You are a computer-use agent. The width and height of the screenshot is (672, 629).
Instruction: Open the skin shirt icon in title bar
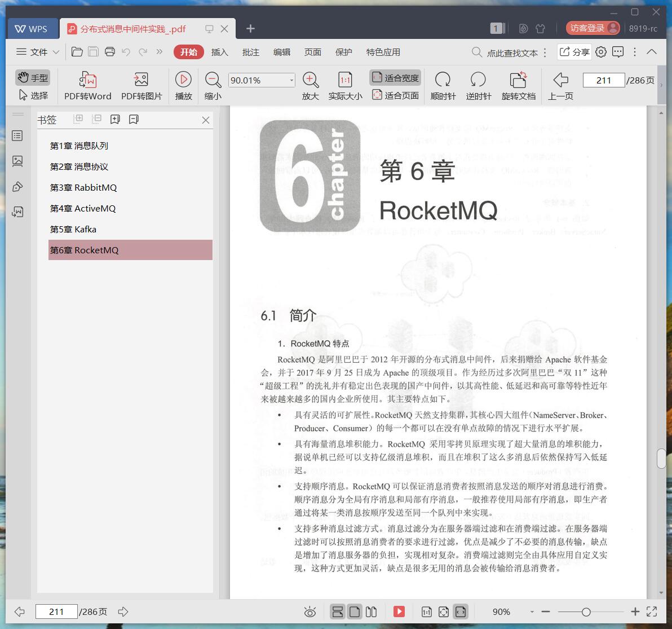tap(541, 28)
